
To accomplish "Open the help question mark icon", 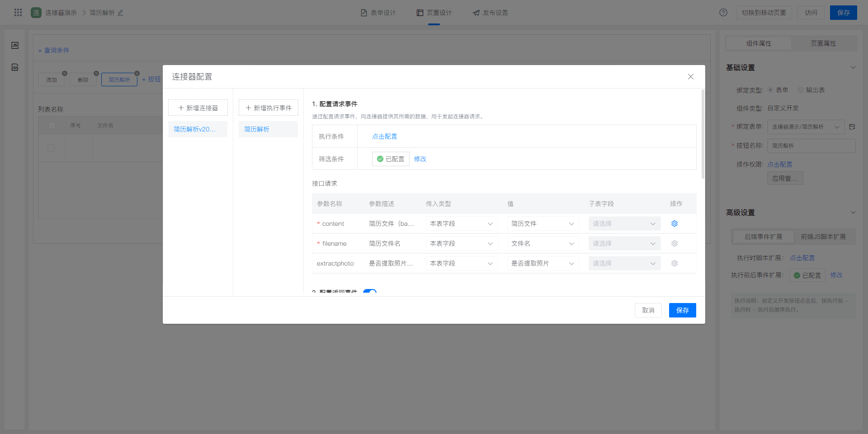I will [x=723, y=13].
